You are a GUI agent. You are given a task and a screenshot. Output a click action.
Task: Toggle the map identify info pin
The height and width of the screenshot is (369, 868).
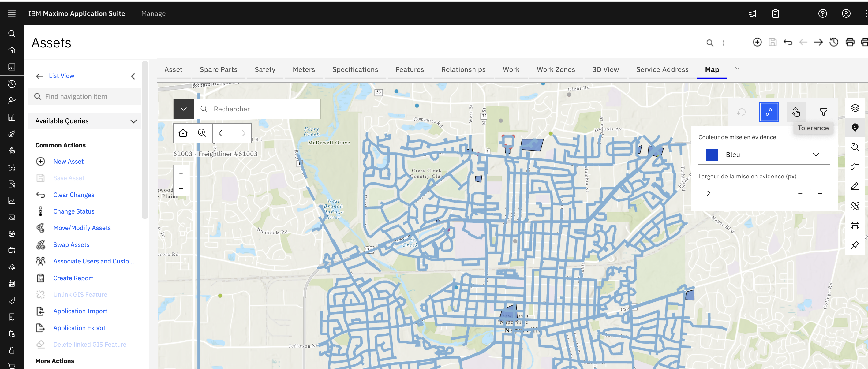pyautogui.click(x=855, y=128)
